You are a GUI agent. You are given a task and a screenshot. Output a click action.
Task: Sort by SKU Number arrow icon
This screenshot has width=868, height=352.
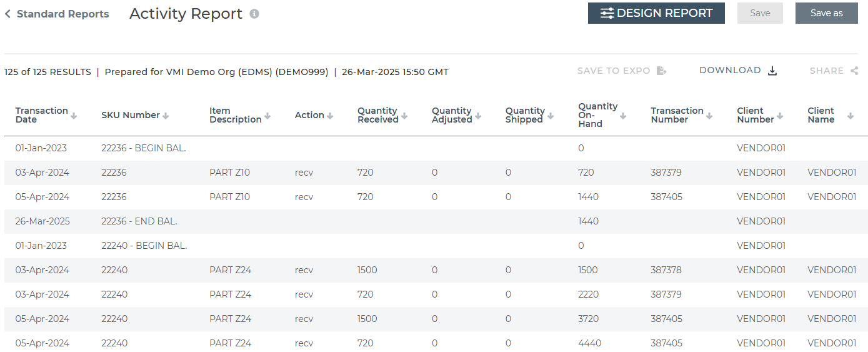pyautogui.click(x=166, y=116)
